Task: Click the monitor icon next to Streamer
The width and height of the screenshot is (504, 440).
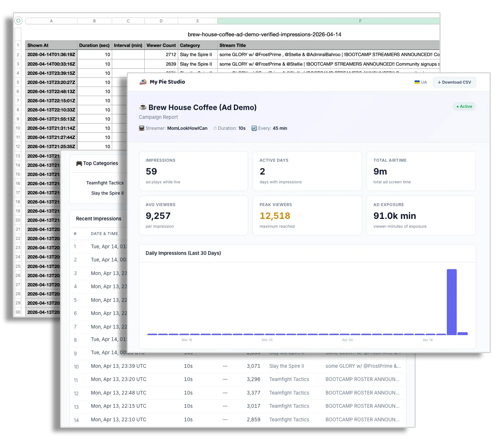Action: coord(141,128)
